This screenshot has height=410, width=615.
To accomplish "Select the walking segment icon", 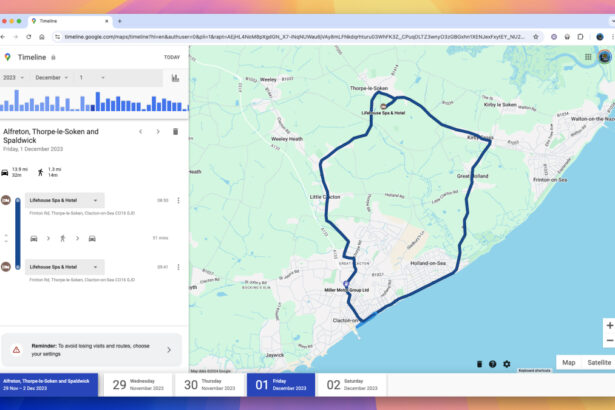I will coord(62,239).
